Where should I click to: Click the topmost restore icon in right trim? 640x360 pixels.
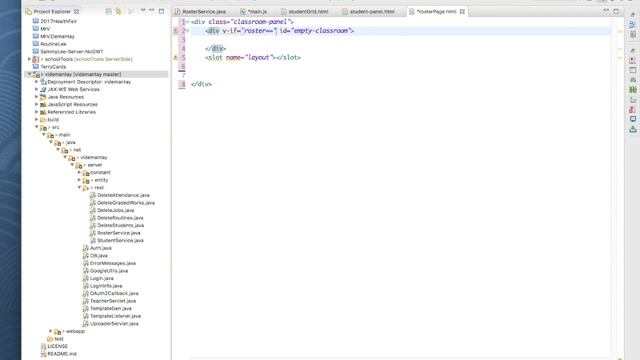[633, 15]
